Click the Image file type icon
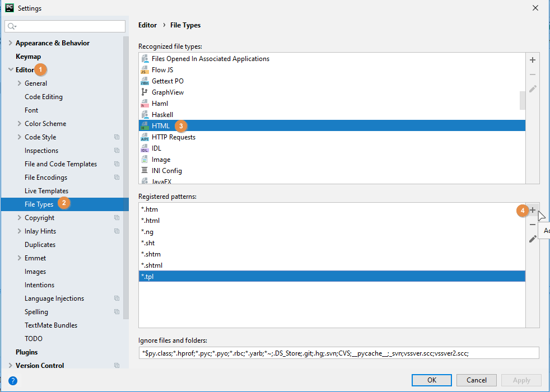 click(x=144, y=160)
